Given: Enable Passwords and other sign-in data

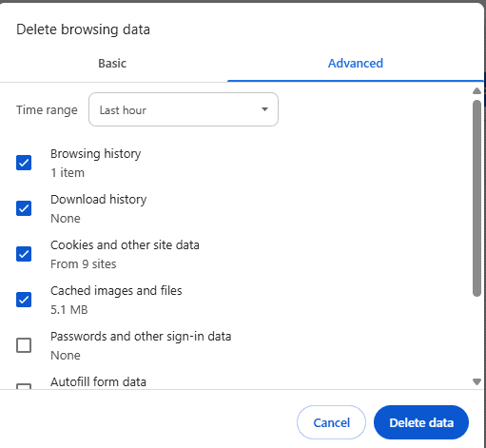Looking at the screenshot, I should 24,345.
